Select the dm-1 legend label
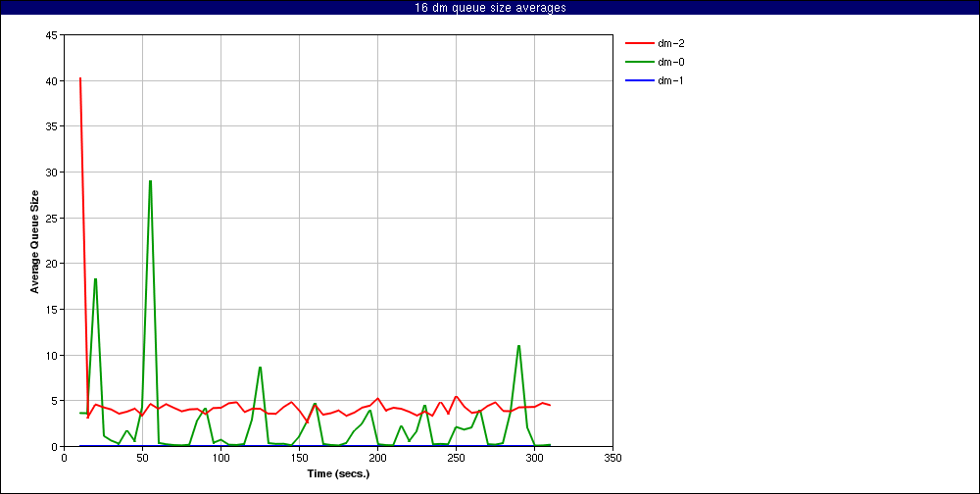 (670, 80)
